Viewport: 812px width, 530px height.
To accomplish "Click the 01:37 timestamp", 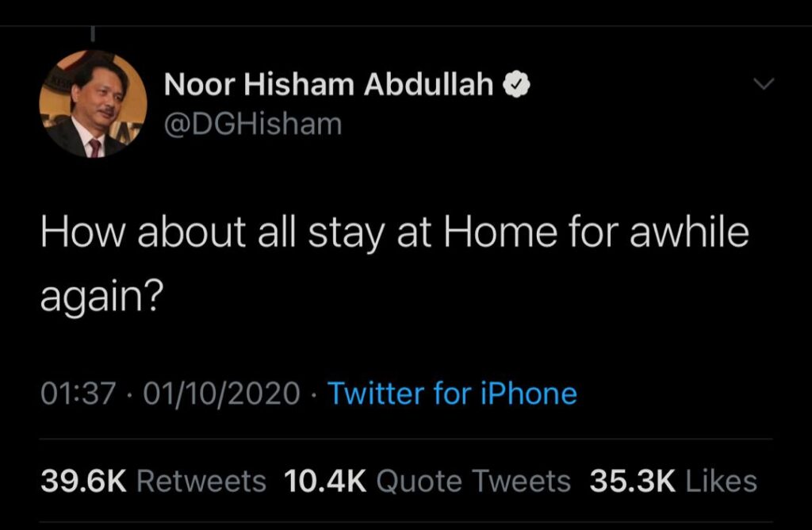I will click(x=78, y=394).
